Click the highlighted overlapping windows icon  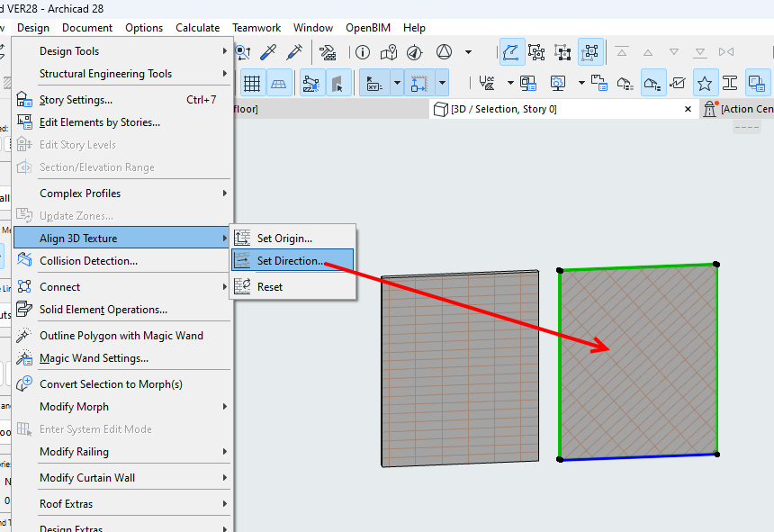tap(757, 83)
